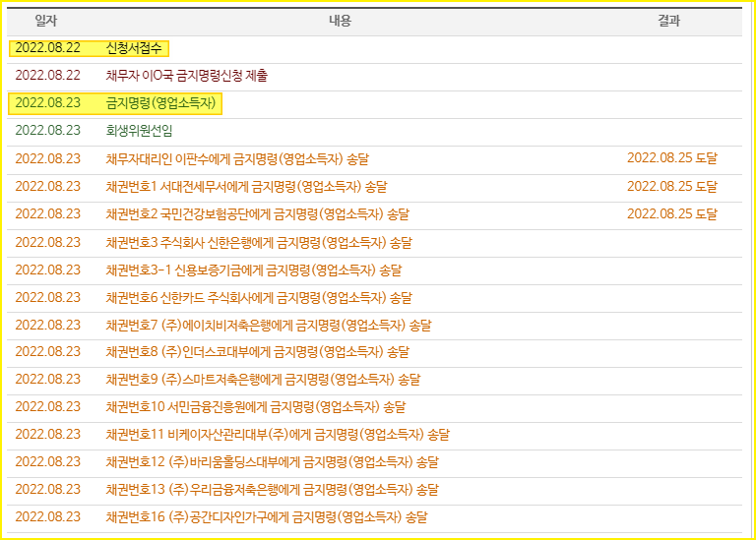The width and height of the screenshot is (756, 540).
Task: Select the 채권번호2 국민건강보험공단 송달 entry
Action: [x=258, y=213]
